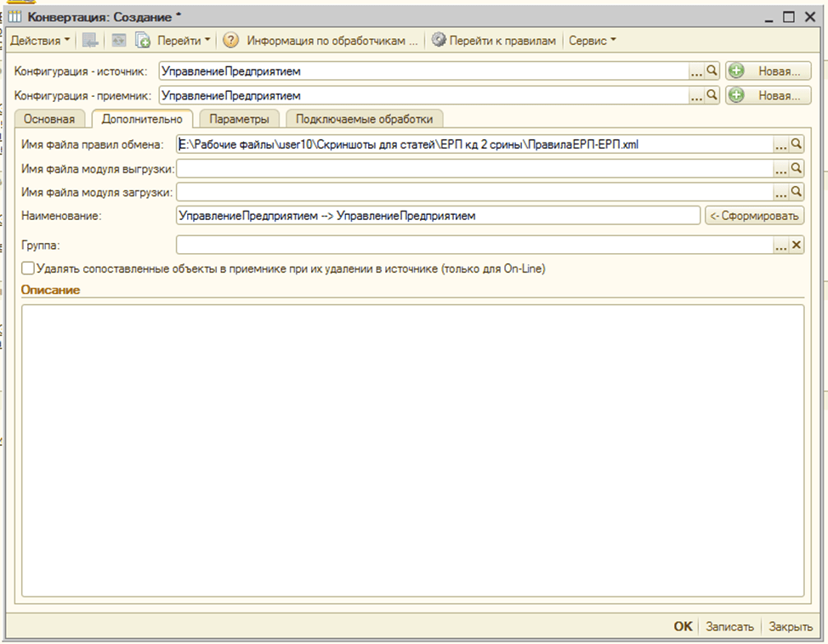Browse for export module file with ellipsis

coord(780,169)
